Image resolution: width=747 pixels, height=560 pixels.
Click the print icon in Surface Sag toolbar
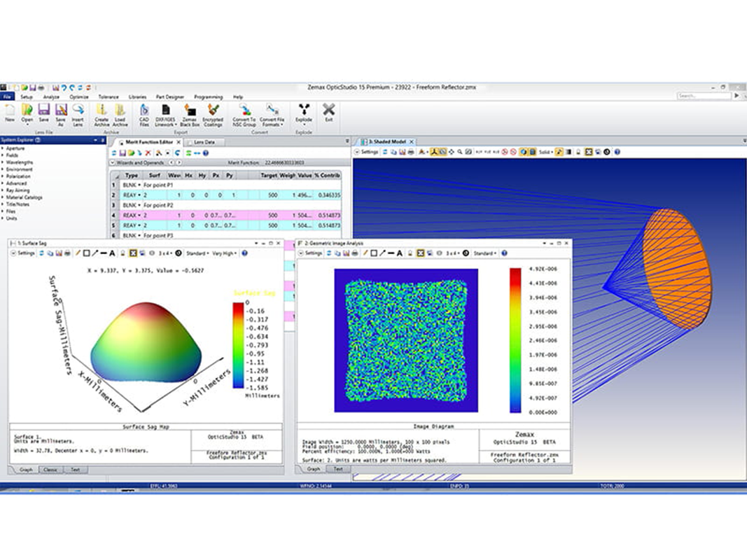coord(67,253)
